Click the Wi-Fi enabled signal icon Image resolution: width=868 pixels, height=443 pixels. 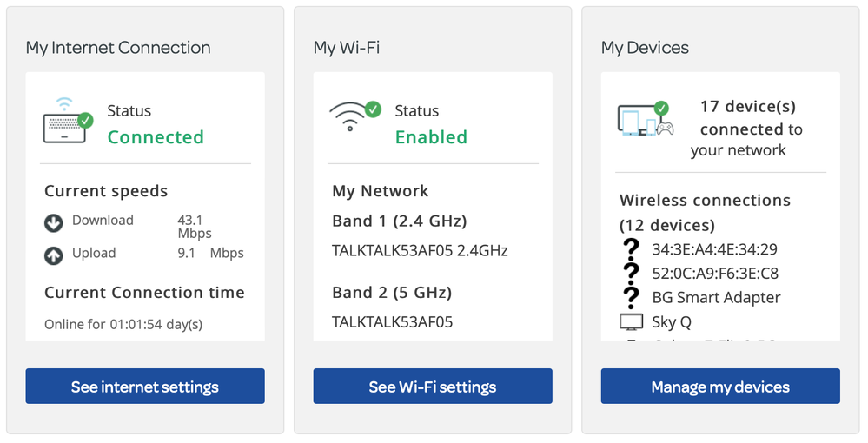click(354, 116)
